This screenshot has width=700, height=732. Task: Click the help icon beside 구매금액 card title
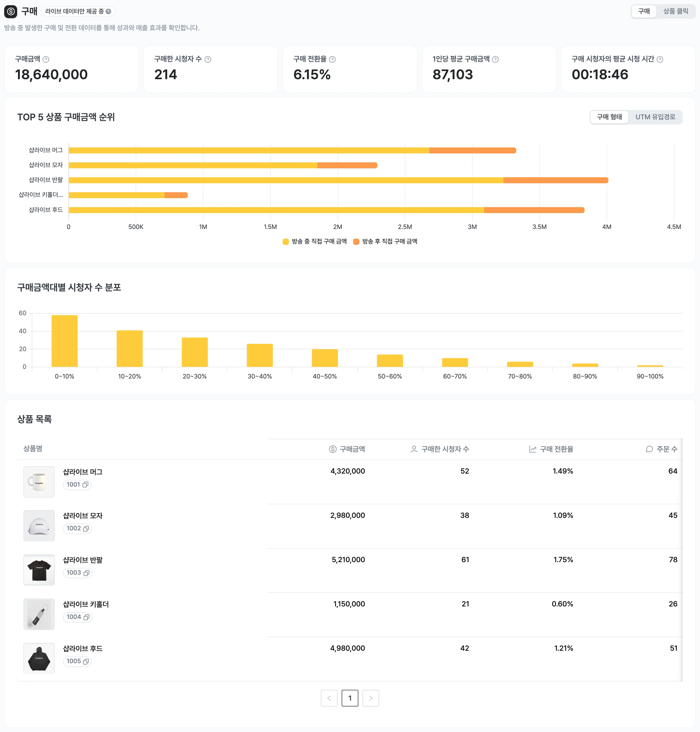(46, 59)
